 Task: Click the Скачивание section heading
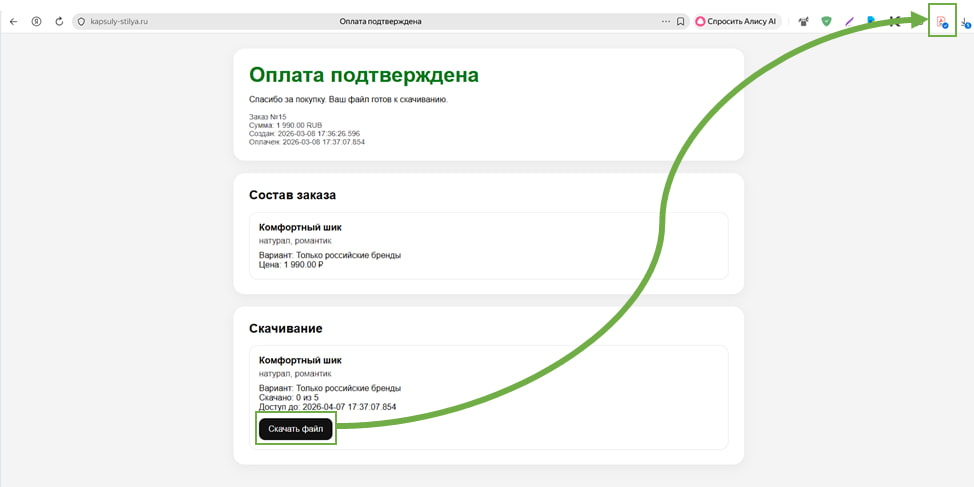[x=286, y=329]
